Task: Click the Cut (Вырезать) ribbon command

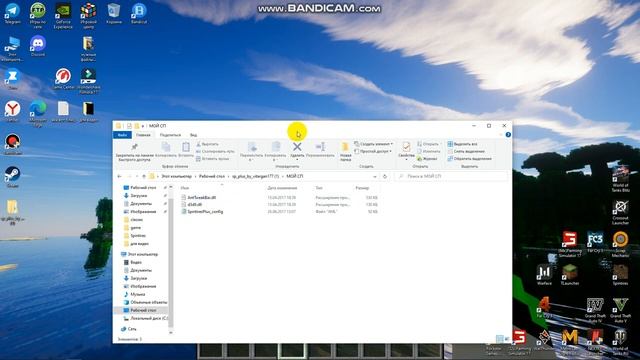Action: tap(207, 144)
